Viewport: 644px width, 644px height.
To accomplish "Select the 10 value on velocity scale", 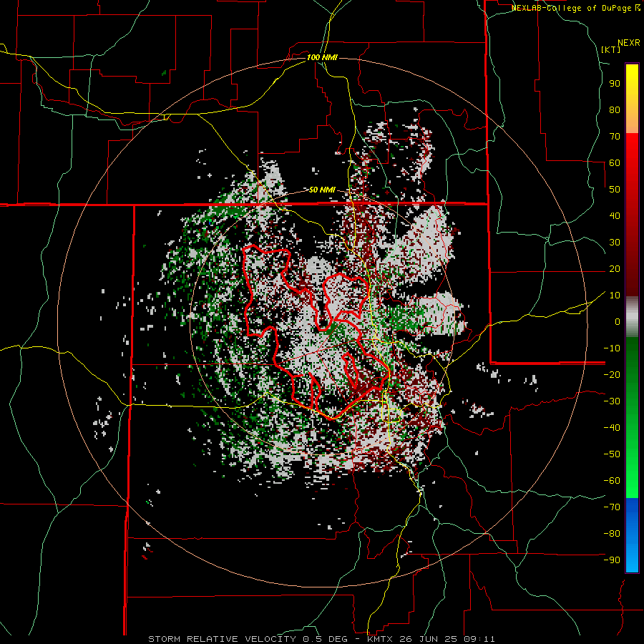I will pyautogui.click(x=615, y=296).
